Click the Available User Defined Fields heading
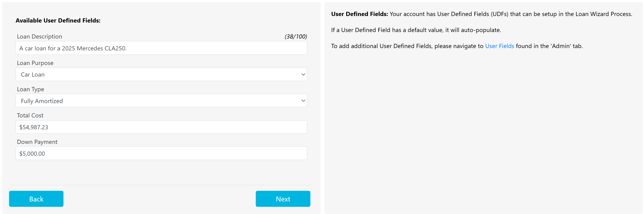 [58, 20]
